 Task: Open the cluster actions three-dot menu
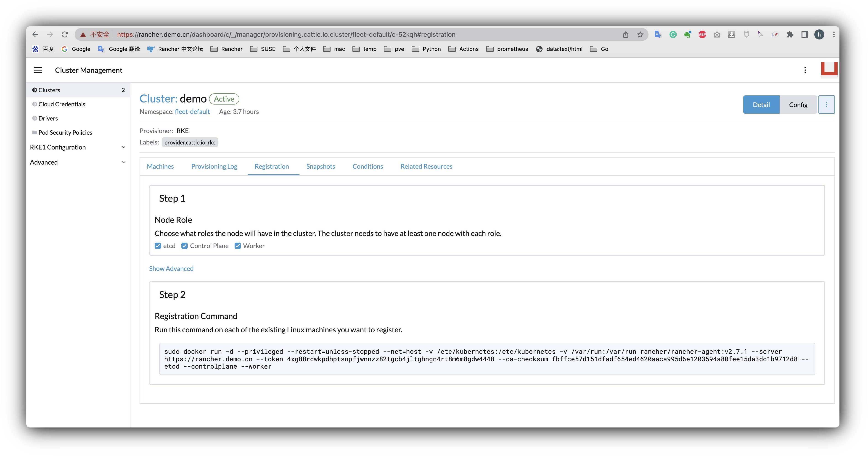[x=826, y=104]
